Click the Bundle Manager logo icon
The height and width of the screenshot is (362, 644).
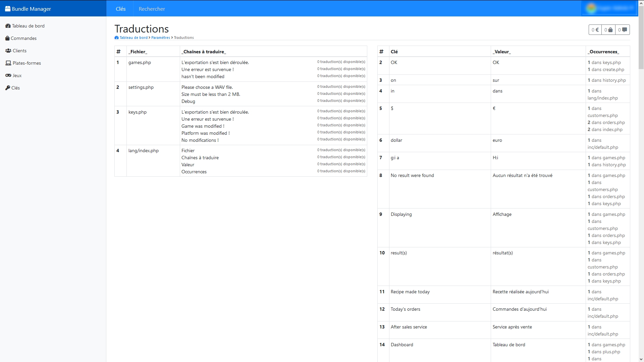coord(7,9)
